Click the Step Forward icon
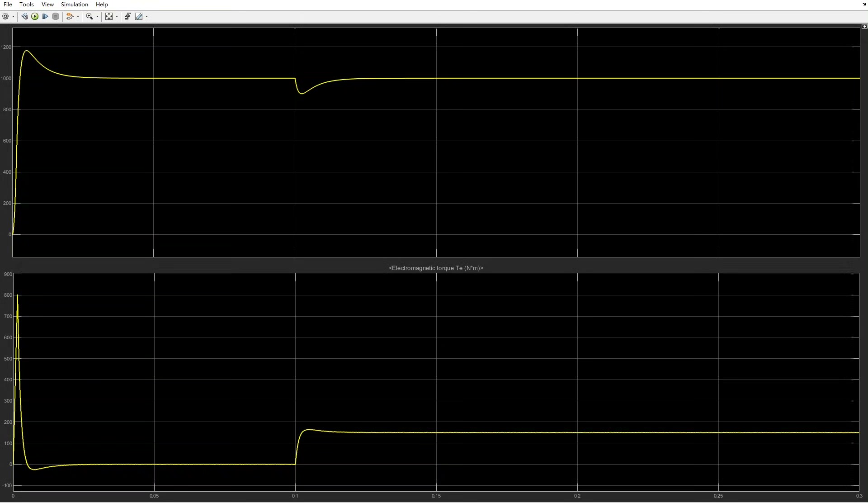The height and width of the screenshot is (503, 868). click(45, 16)
